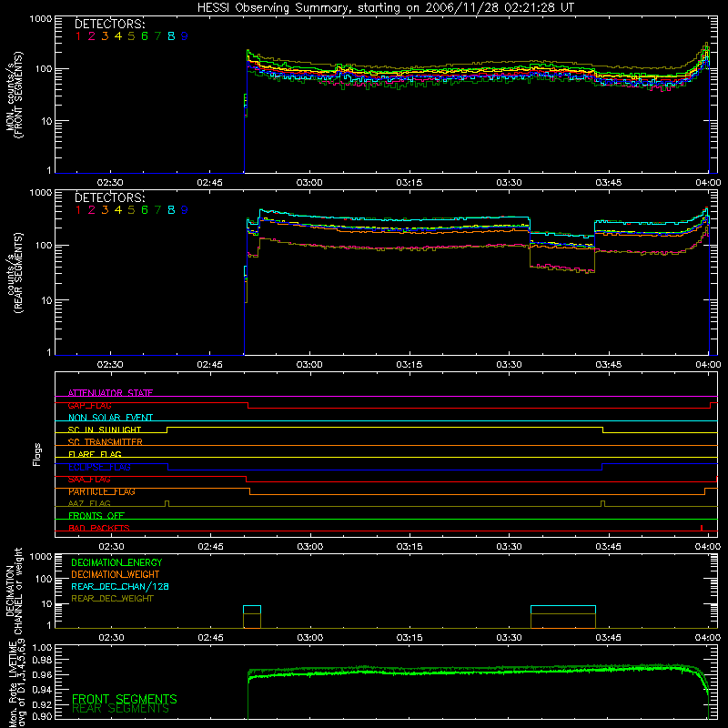Click the 'SAA_FLAG' label
The image size is (728, 728).
(89, 480)
